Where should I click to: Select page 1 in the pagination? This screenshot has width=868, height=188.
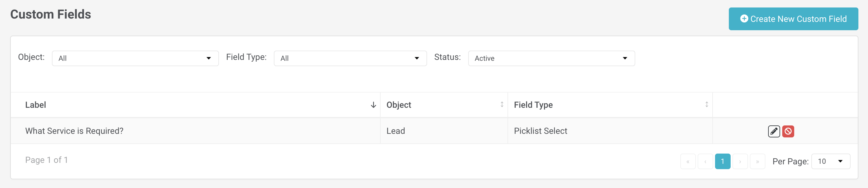click(723, 161)
